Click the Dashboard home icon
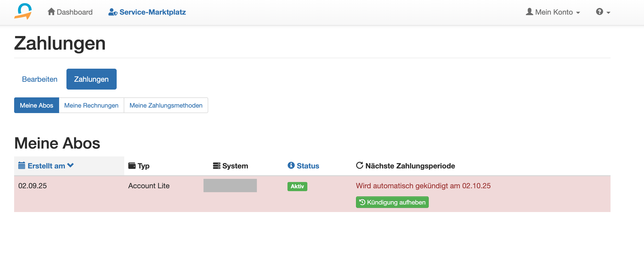This screenshot has height=270, width=644. click(51, 12)
